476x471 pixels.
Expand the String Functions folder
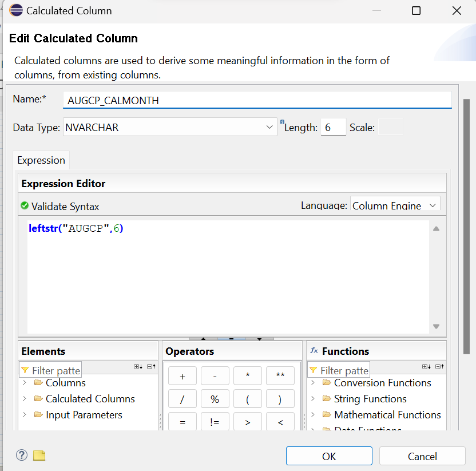click(313, 399)
